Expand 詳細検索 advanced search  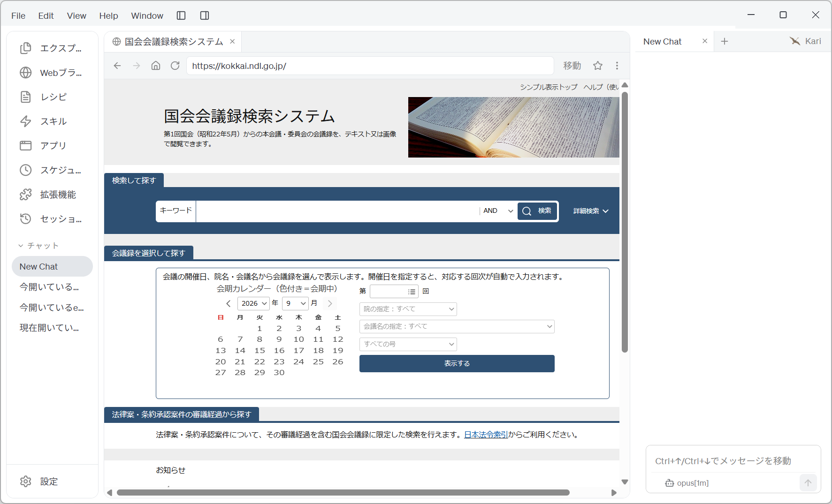click(591, 211)
